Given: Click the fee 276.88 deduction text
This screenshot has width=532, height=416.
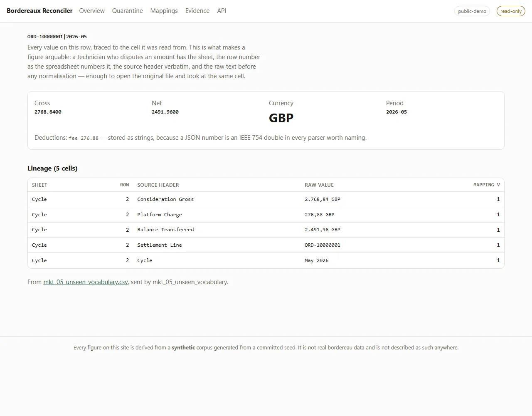Looking at the screenshot, I should pos(84,138).
